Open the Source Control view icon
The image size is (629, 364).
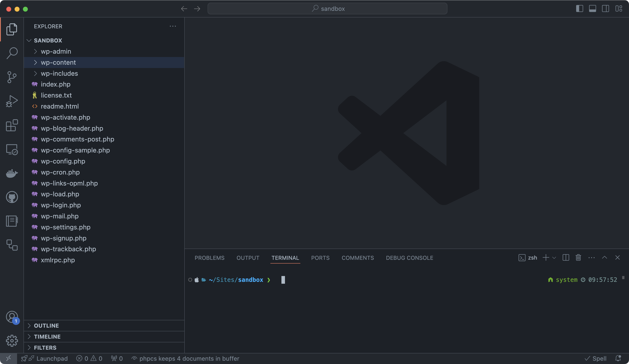point(12,77)
